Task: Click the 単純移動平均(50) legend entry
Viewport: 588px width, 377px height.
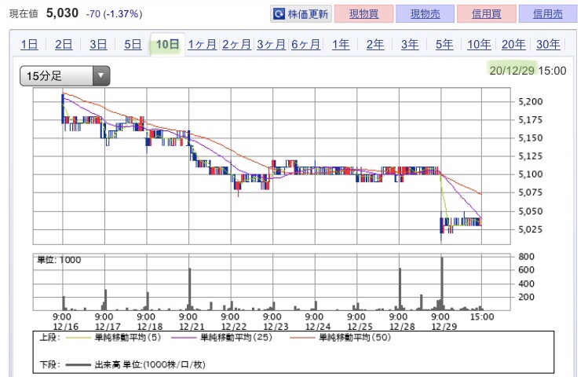Action: [340, 337]
